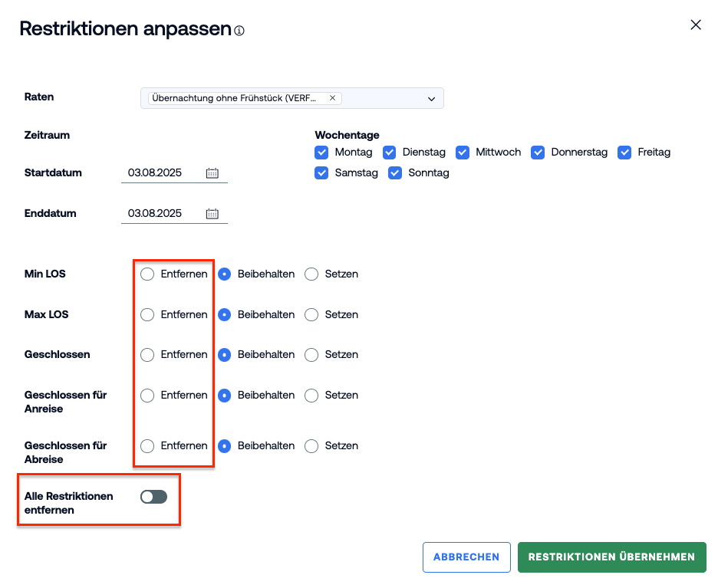The width and height of the screenshot is (718, 588).
Task: Choose Setzen for Geschlossen
Action: click(311, 355)
